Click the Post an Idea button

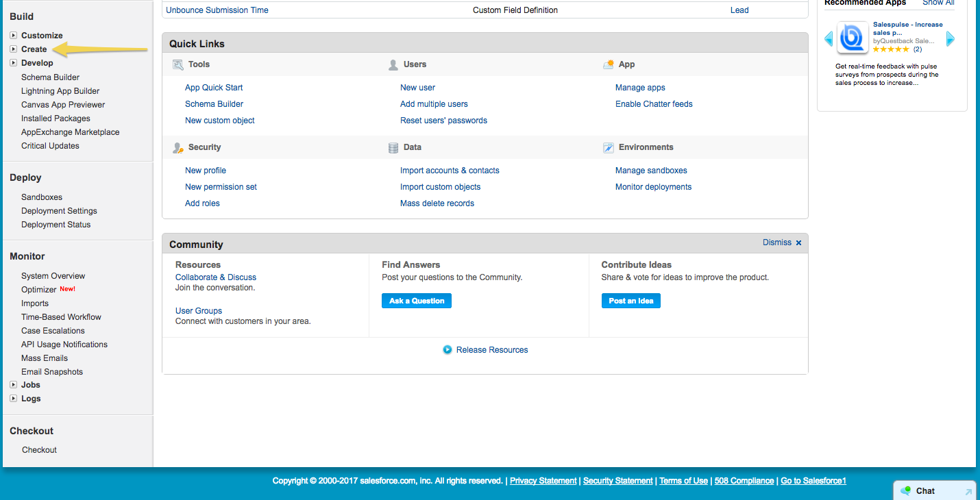(x=631, y=301)
